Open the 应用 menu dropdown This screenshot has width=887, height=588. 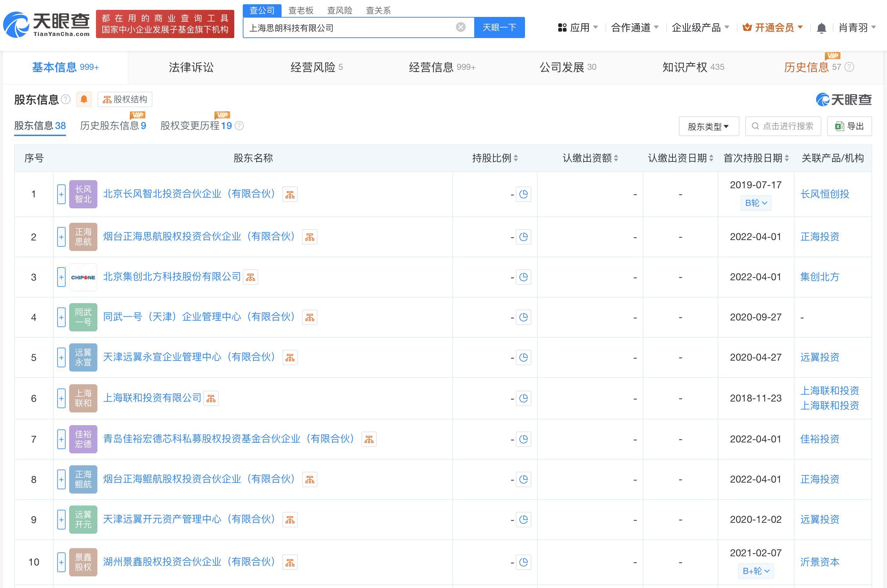click(578, 28)
